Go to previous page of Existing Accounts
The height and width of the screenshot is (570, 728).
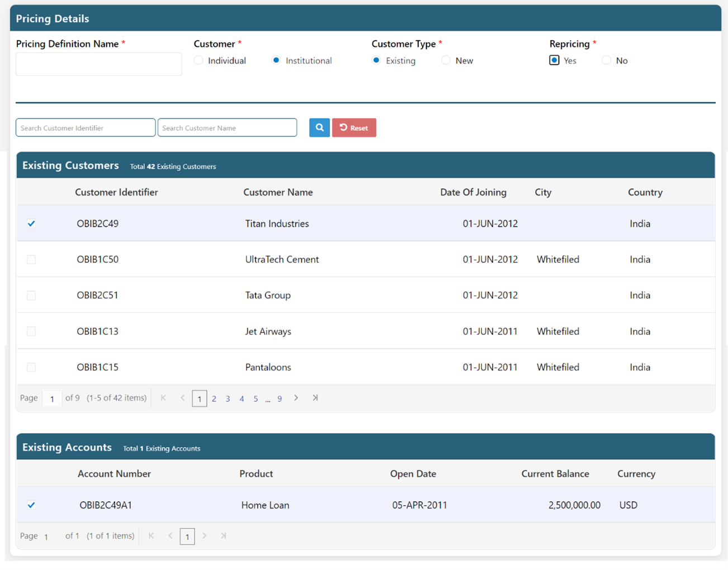170,536
